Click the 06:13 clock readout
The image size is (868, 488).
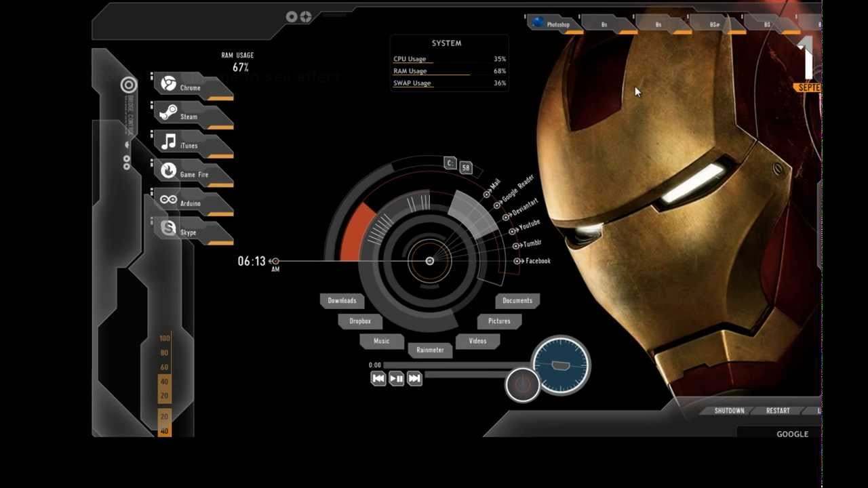click(x=252, y=261)
